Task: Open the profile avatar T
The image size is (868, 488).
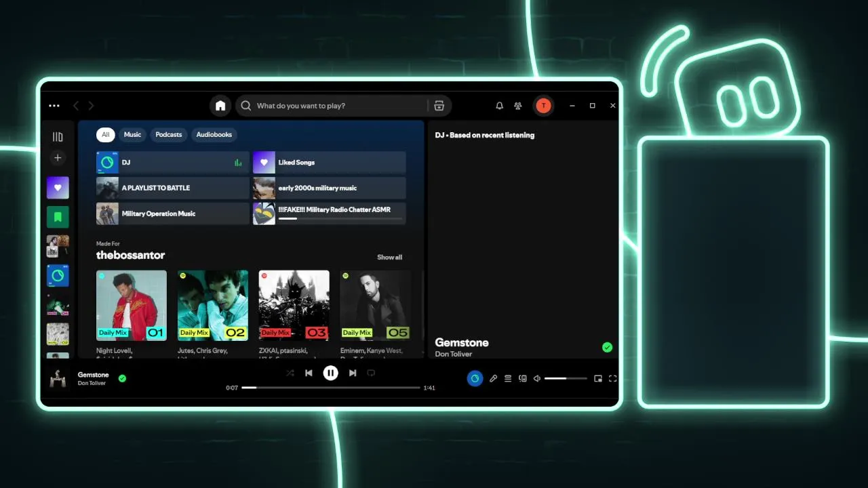Action: (x=543, y=106)
